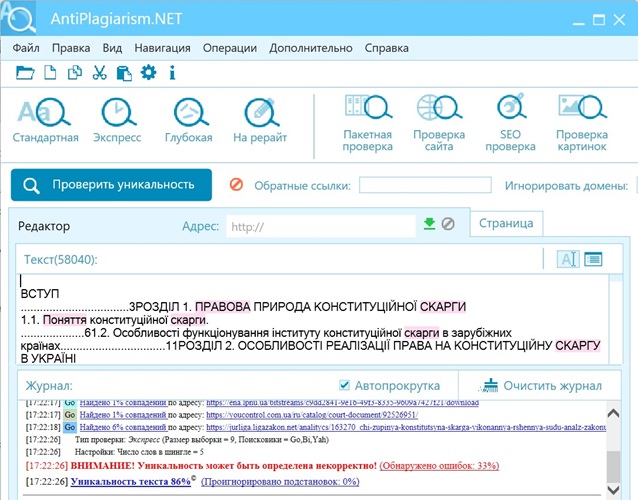This screenshot has height=500, width=638.
Task: Click Проигнорировано подстановок: 0% link
Action: tap(280, 482)
